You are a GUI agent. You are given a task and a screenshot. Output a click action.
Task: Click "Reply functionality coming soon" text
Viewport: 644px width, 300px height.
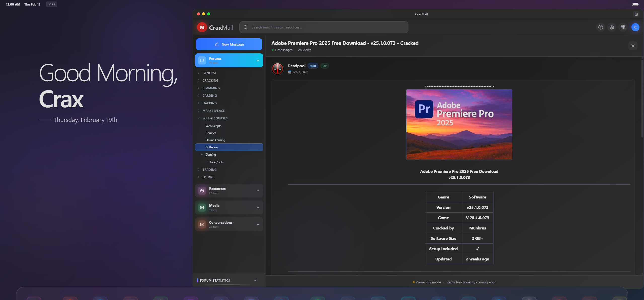click(471, 282)
